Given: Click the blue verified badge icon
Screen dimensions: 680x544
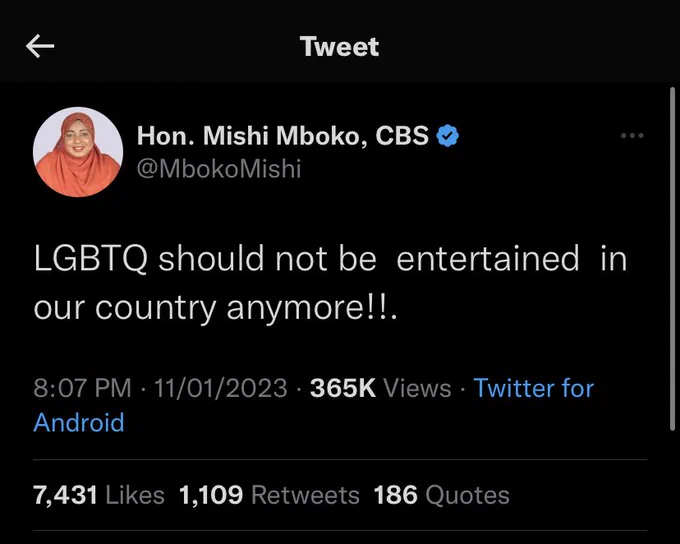Looking at the screenshot, I should 447,136.
